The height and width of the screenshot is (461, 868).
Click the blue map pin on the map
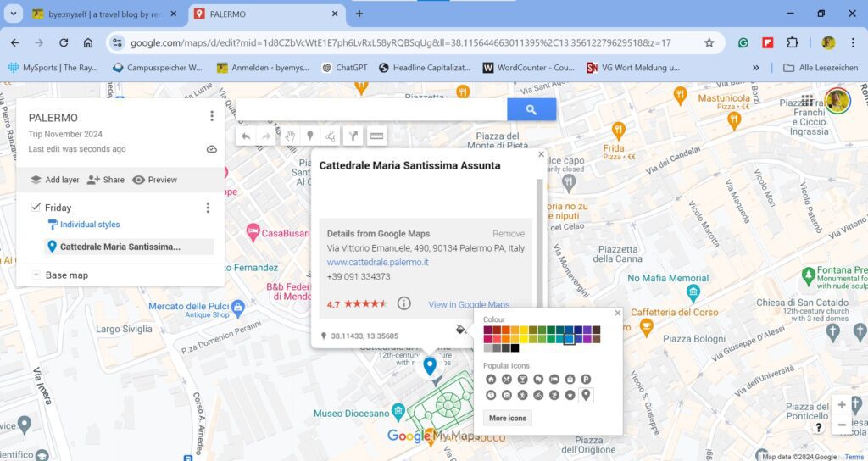pyautogui.click(x=430, y=366)
